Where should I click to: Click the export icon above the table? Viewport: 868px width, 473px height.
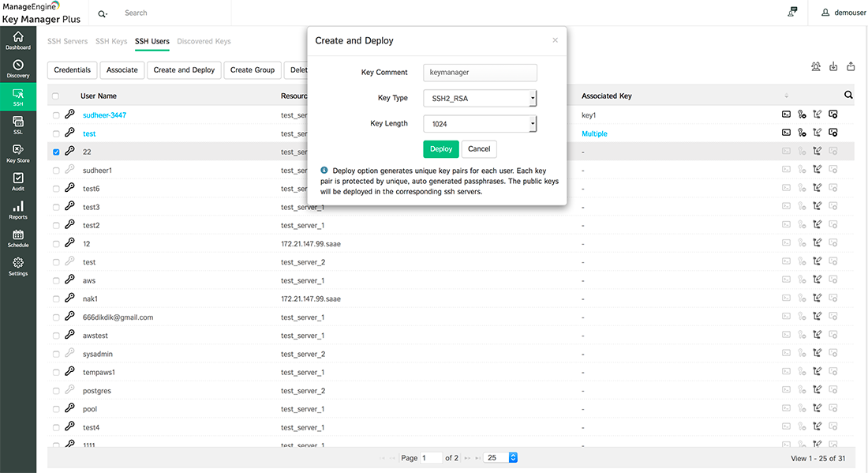851,67
